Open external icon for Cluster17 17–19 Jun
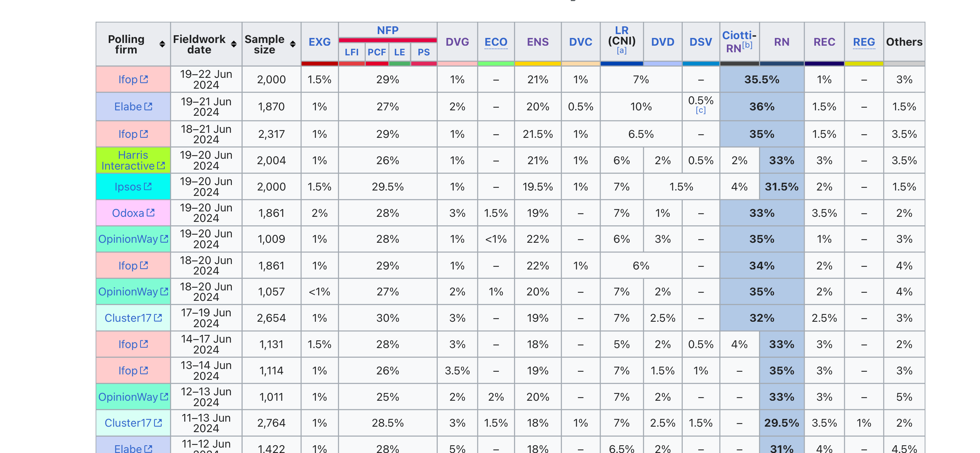 point(158,318)
